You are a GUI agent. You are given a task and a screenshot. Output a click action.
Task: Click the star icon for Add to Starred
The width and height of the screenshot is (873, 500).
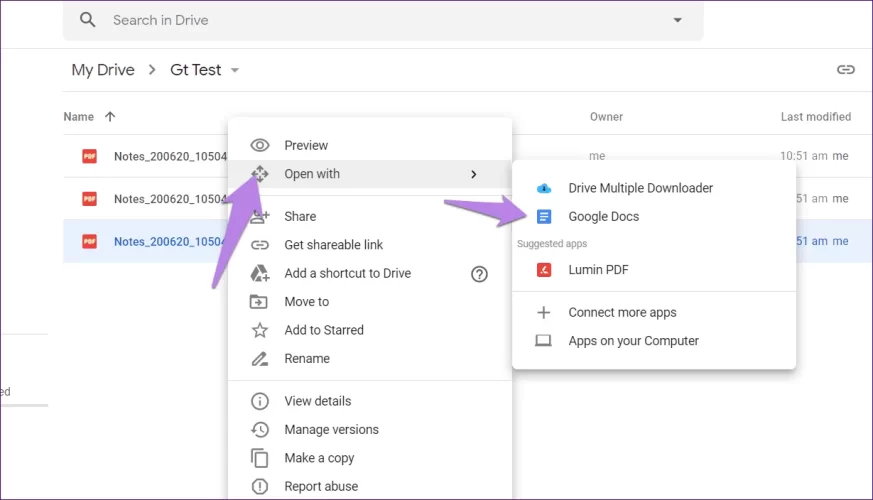coord(260,330)
